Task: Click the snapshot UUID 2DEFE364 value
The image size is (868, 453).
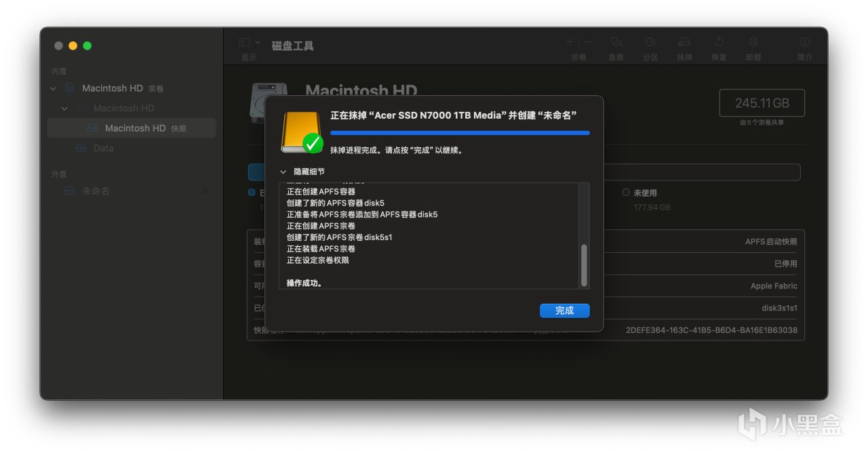Action: (x=711, y=330)
